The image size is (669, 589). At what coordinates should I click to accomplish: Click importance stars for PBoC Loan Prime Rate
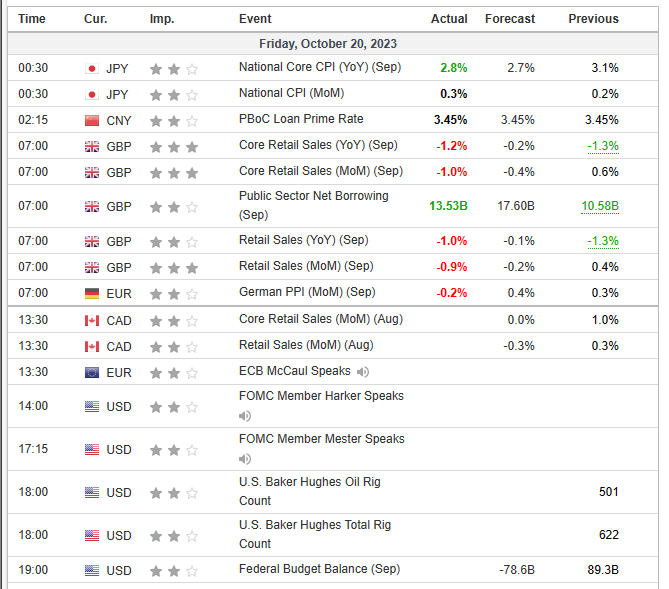pyautogui.click(x=174, y=120)
